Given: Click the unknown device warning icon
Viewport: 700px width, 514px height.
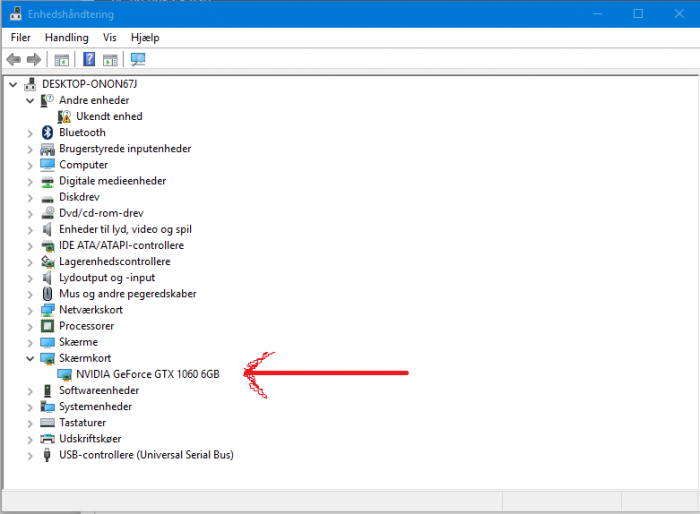Looking at the screenshot, I should 64,117.
